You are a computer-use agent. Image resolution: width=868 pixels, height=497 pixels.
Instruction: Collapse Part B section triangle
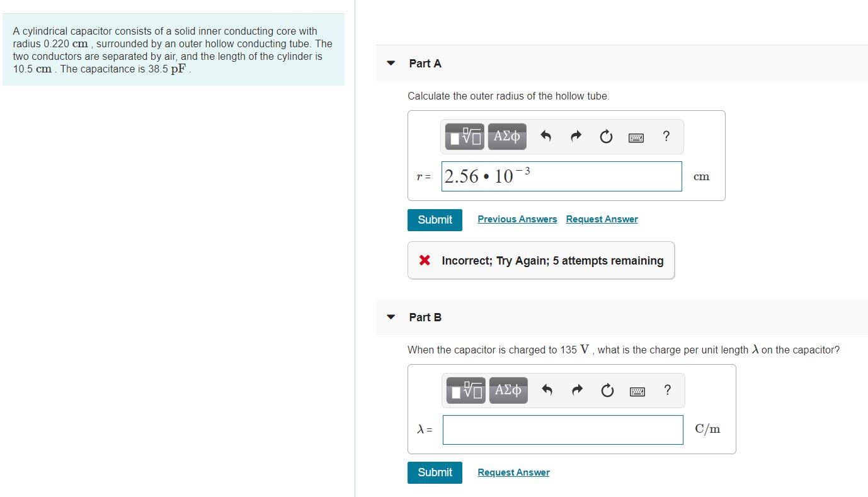(x=391, y=317)
